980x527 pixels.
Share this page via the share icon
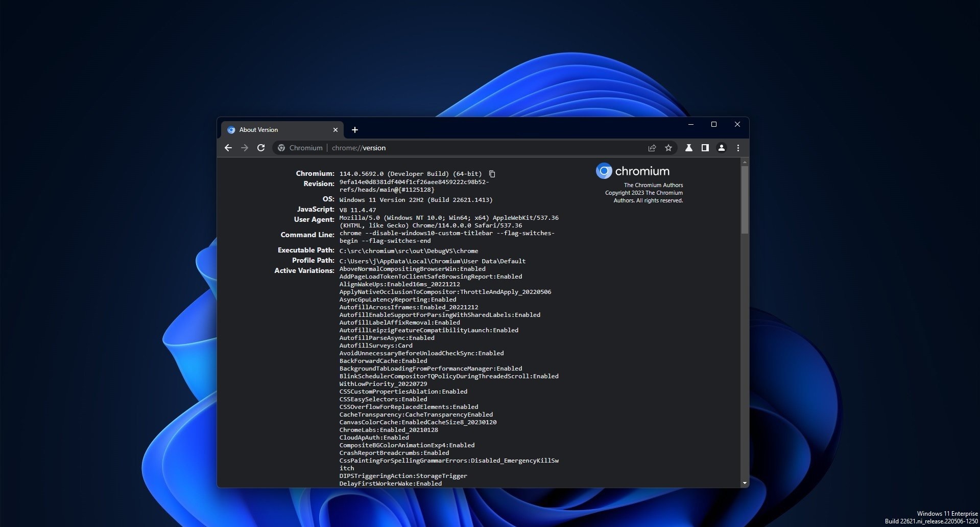coord(652,148)
